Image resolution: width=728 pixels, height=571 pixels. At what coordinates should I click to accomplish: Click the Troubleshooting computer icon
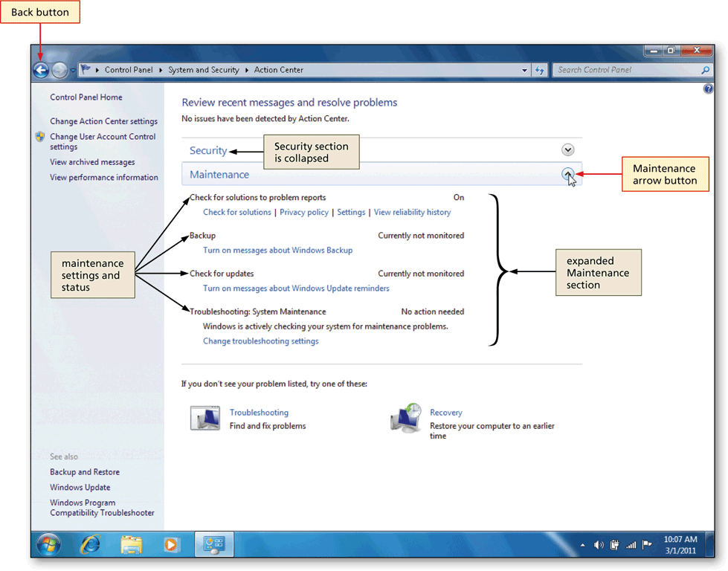(205, 418)
